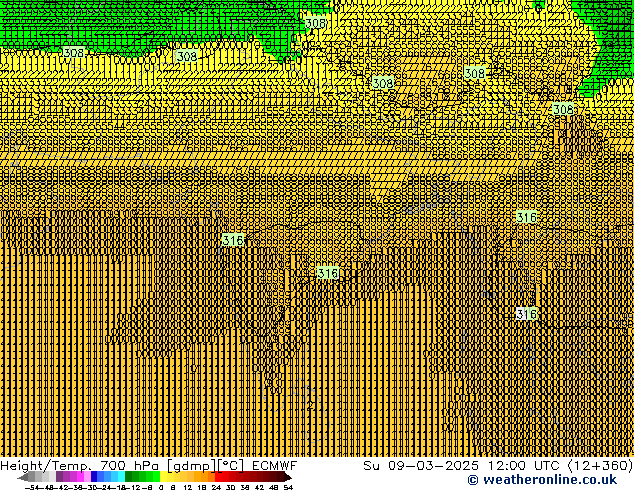
Task: Click the '54' legend maximum value
Action: coord(288,488)
